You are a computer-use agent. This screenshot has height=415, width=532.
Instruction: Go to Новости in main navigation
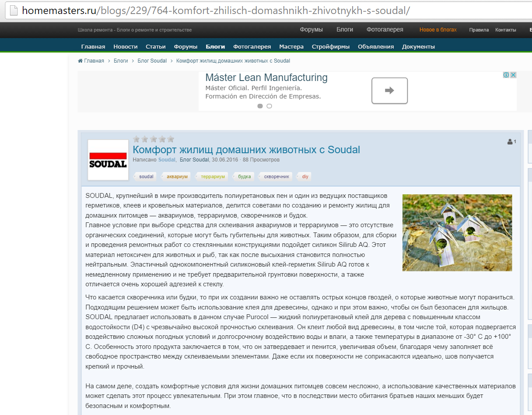point(126,46)
